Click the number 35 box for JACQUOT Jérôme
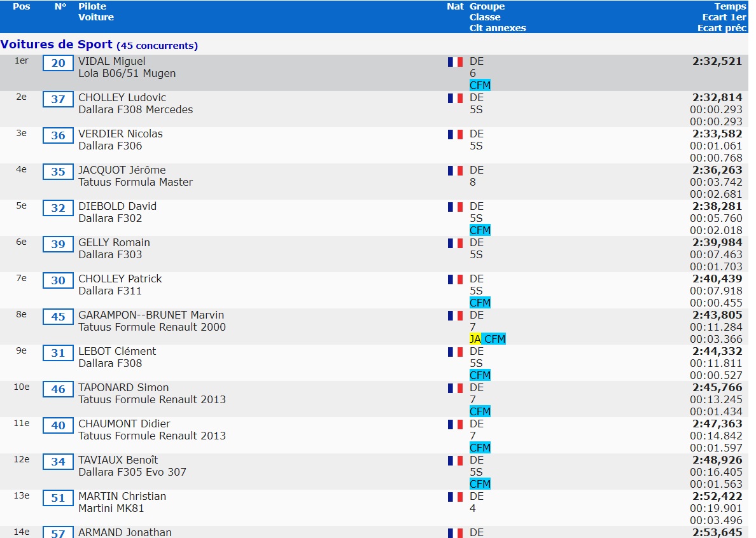The width and height of the screenshot is (756, 538). (58, 172)
